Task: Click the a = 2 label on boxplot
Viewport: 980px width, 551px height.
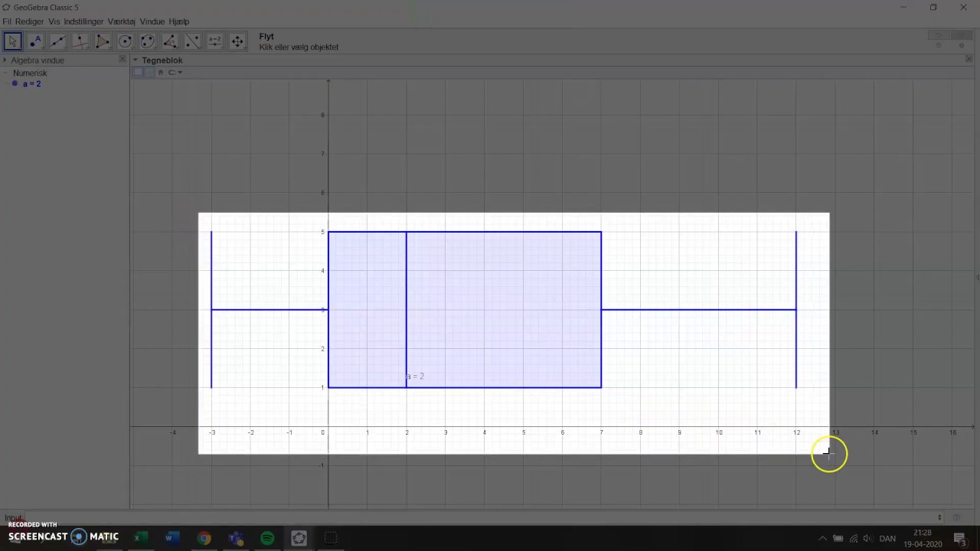Action: click(414, 376)
